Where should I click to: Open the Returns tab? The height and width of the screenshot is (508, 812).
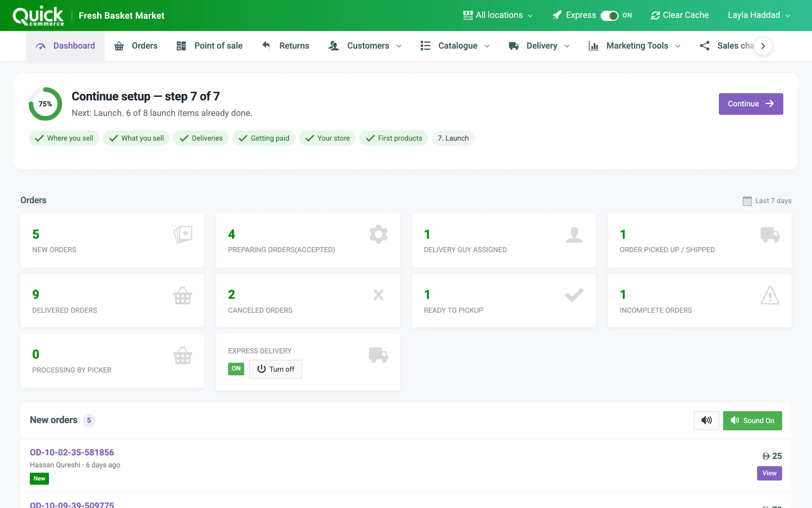click(285, 46)
